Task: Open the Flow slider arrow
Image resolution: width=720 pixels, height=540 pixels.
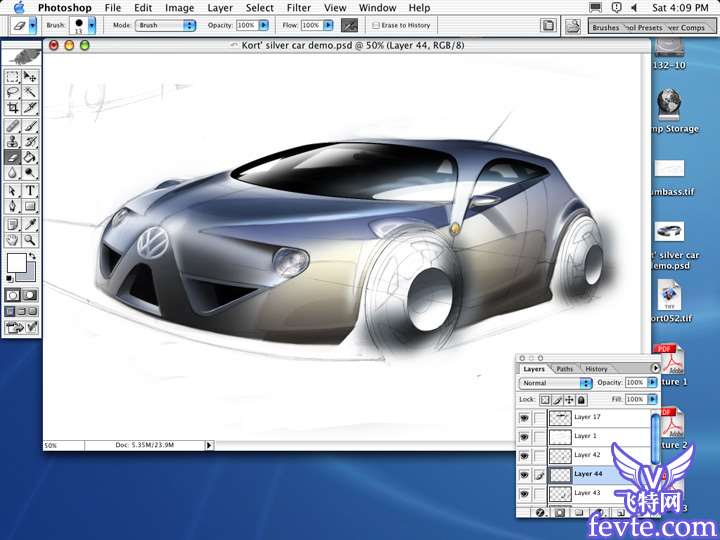Action: pos(328,25)
